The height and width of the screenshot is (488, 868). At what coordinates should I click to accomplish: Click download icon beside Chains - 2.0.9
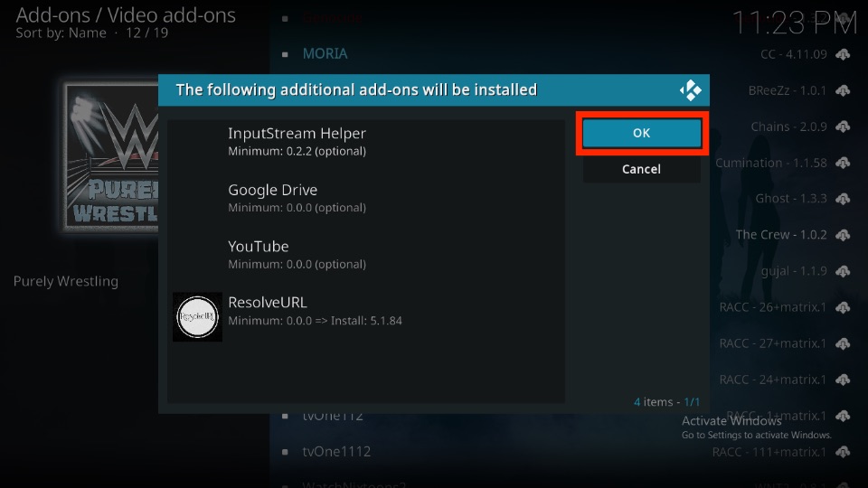(843, 127)
